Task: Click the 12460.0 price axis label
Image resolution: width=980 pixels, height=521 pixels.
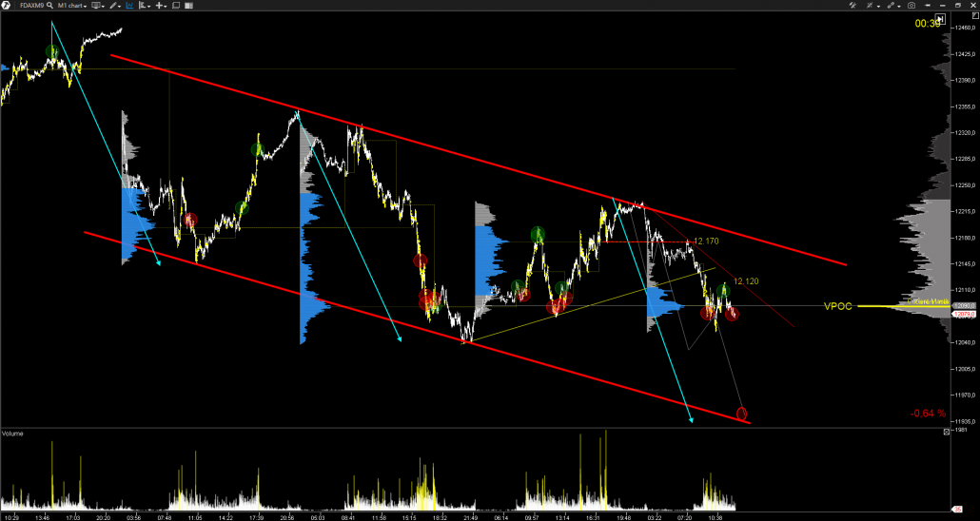Action: click(x=963, y=29)
